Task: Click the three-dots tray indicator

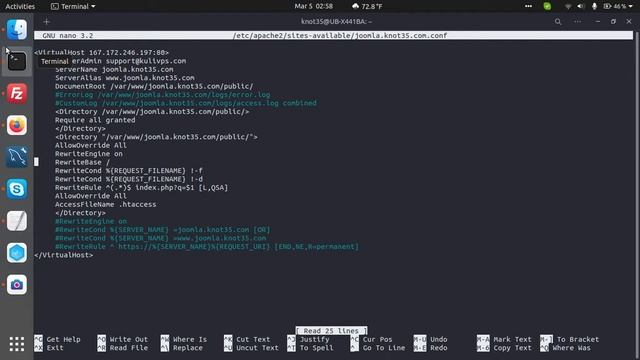Action: (x=529, y=6)
